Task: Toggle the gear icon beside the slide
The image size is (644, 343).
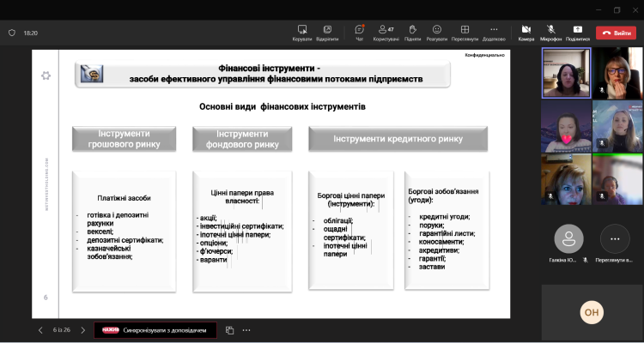Action: click(x=46, y=75)
